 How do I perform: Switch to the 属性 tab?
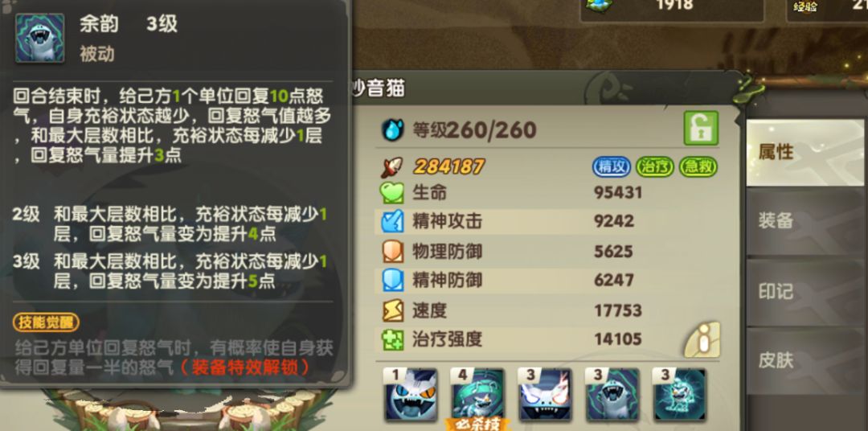tap(805, 153)
